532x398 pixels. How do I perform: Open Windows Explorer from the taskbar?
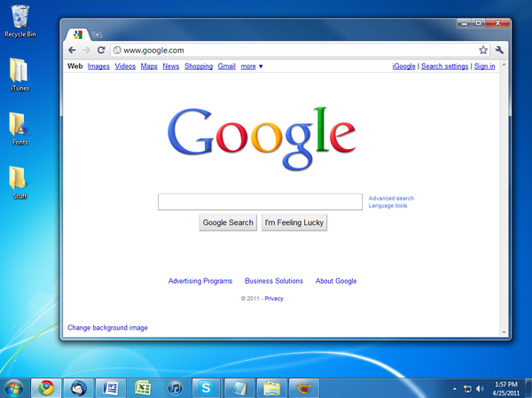271,388
